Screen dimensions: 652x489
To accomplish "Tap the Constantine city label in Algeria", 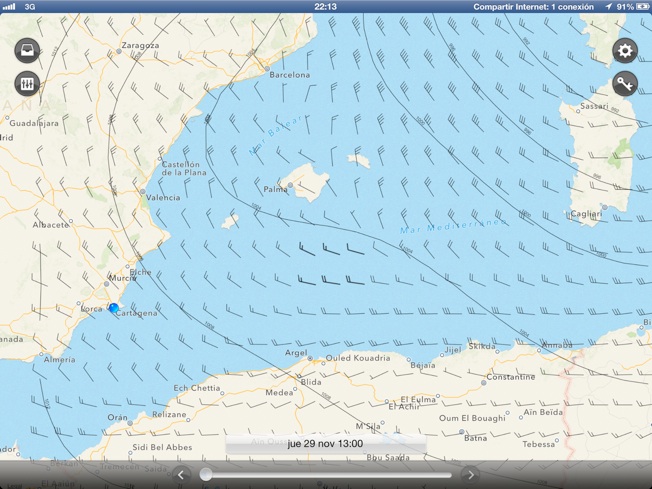I will point(510,378).
